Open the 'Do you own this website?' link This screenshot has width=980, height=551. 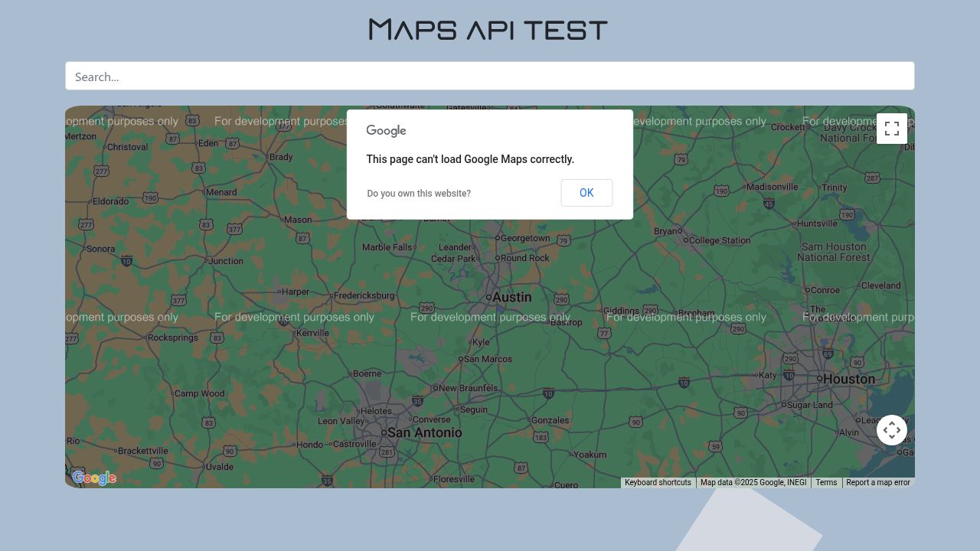[x=419, y=193]
